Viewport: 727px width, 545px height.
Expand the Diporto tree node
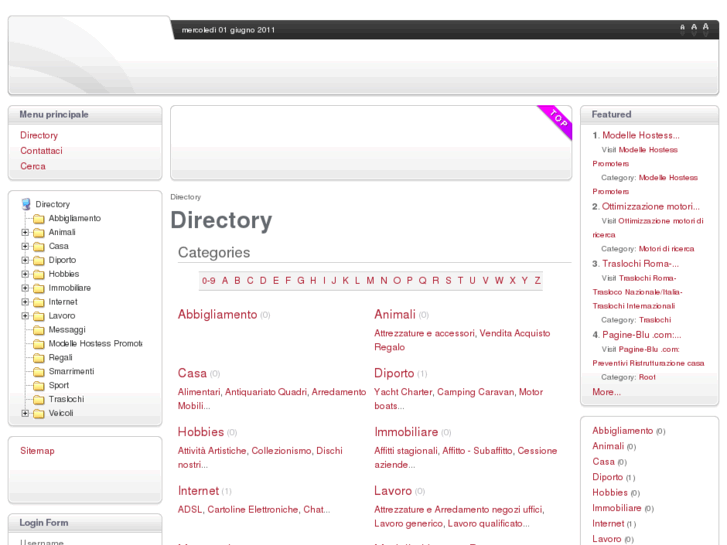[25, 260]
